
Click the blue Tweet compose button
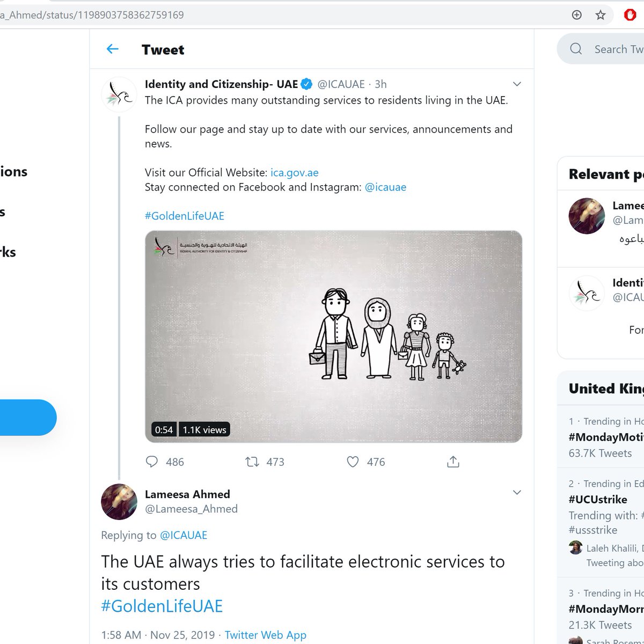coord(28,418)
